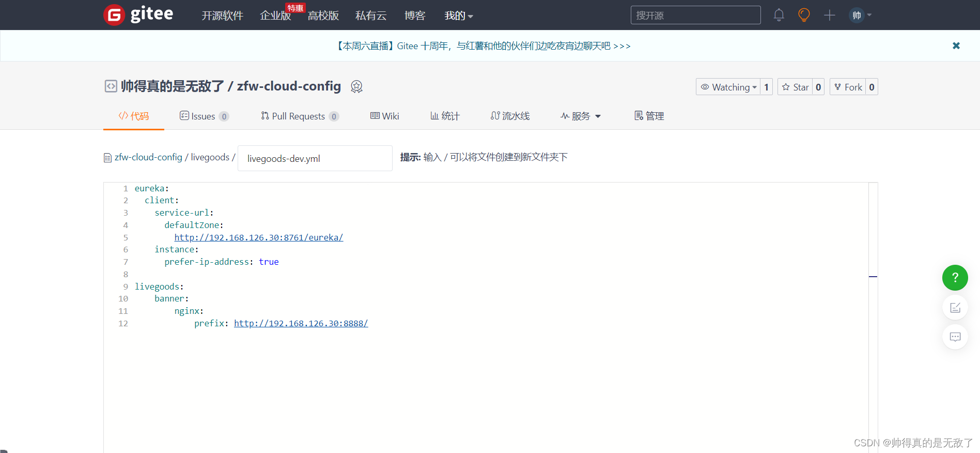Viewport: 980px width, 453px height.
Task: Open the 统计 tab
Action: [x=445, y=116]
